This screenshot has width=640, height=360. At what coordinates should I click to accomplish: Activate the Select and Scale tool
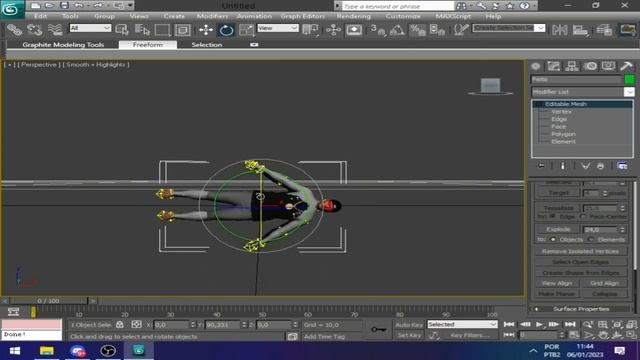246,30
